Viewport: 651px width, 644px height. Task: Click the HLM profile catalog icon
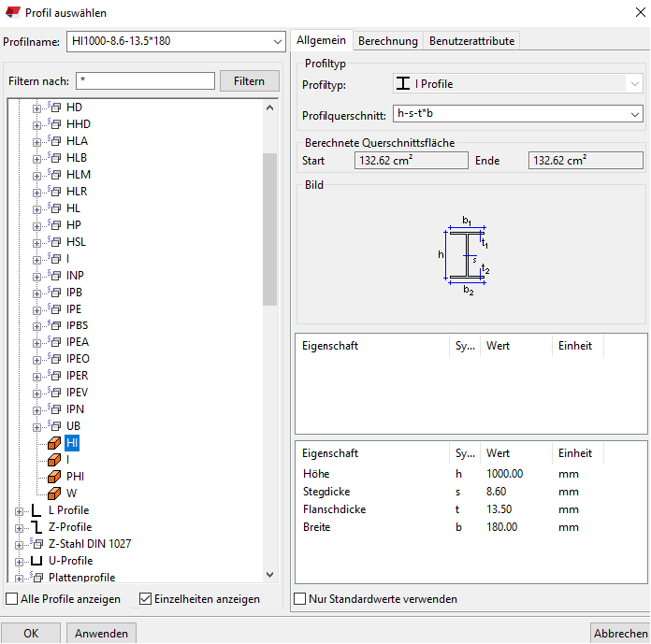point(54,174)
